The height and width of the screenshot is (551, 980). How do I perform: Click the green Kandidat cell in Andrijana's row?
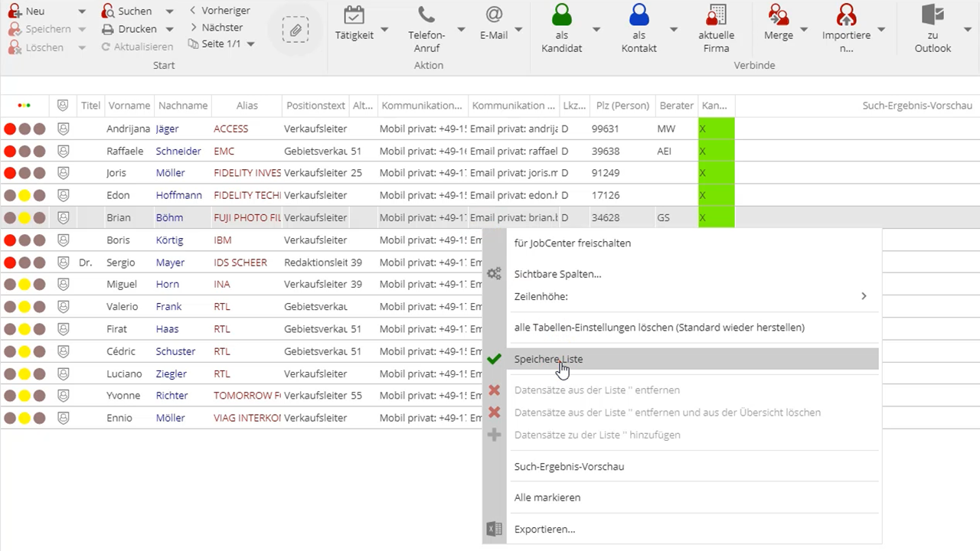pos(716,129)
